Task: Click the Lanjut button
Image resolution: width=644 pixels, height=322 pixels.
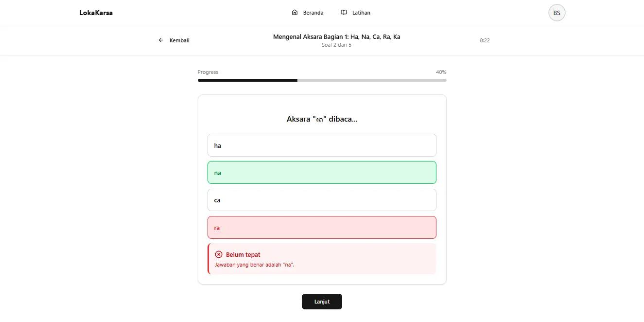Action: [x=322, y=302]
